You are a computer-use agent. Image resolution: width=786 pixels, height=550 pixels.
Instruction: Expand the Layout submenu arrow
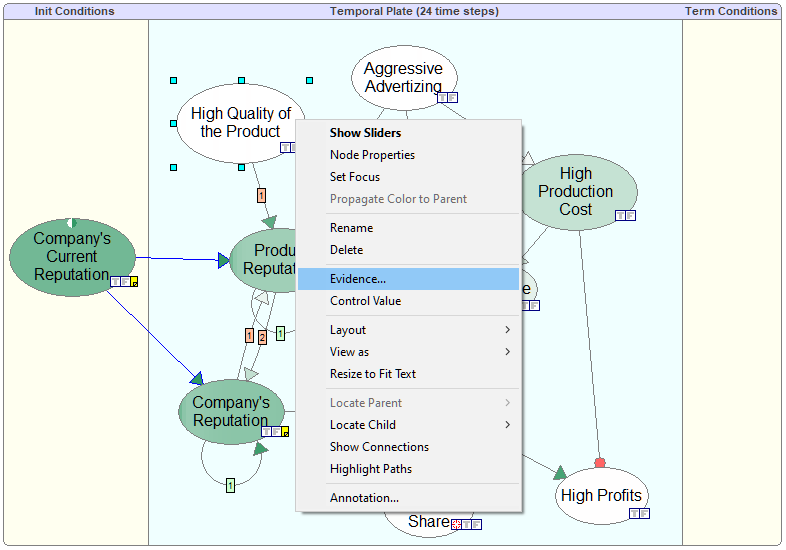point(507,330)
